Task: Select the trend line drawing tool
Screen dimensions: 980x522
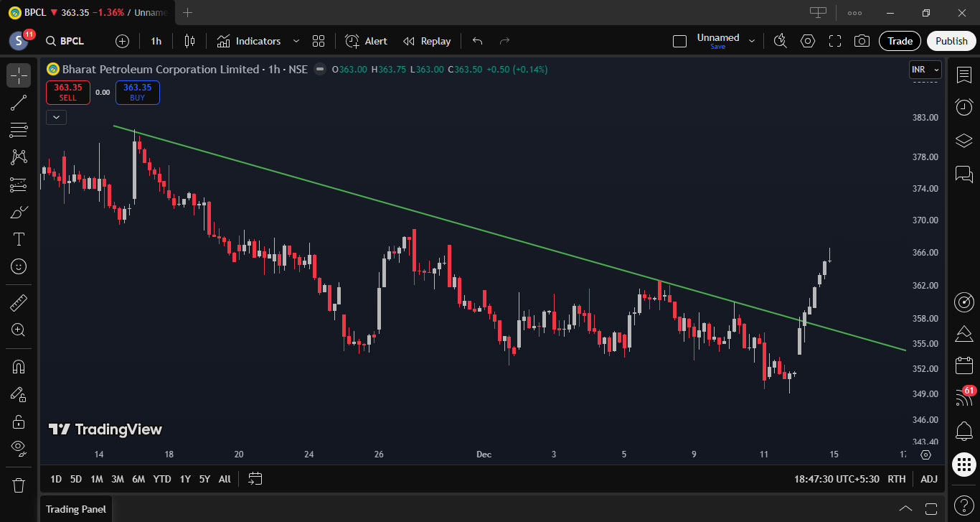Action: pyautogui.click(x=19, y=103)
